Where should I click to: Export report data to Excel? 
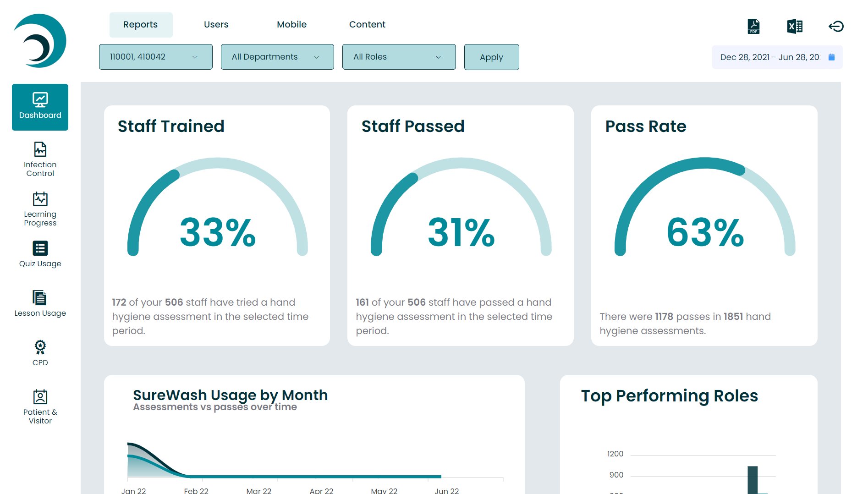click(x=795, y=26)
